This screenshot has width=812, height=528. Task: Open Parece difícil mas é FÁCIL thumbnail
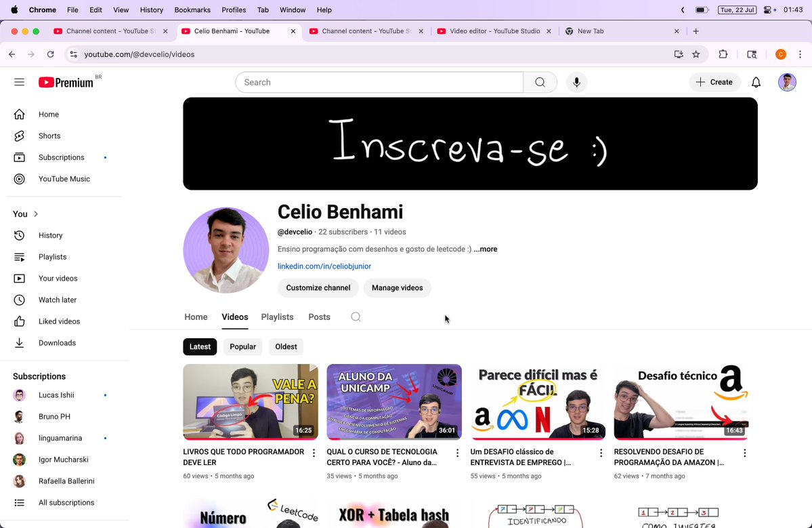538,402
